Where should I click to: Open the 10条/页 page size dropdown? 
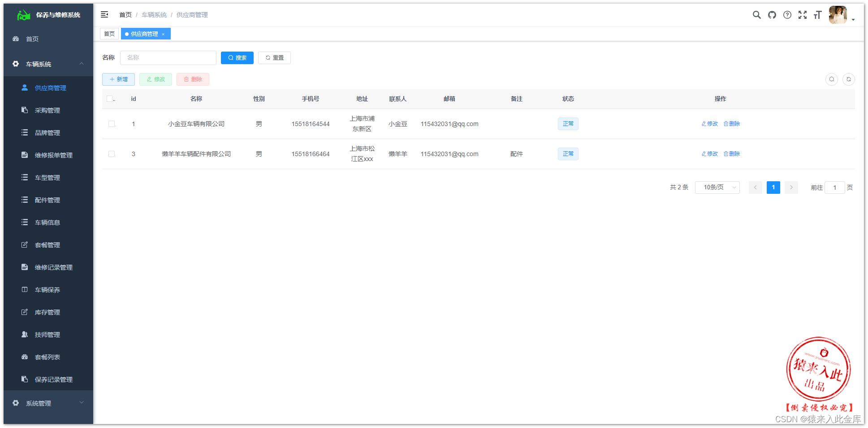(x=717, y=188)
